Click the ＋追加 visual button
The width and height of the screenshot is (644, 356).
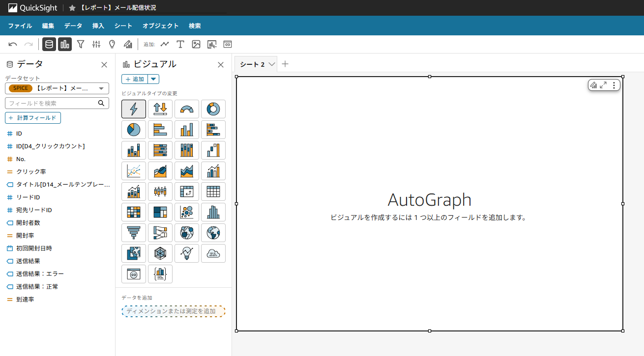[x=135, y=79]
